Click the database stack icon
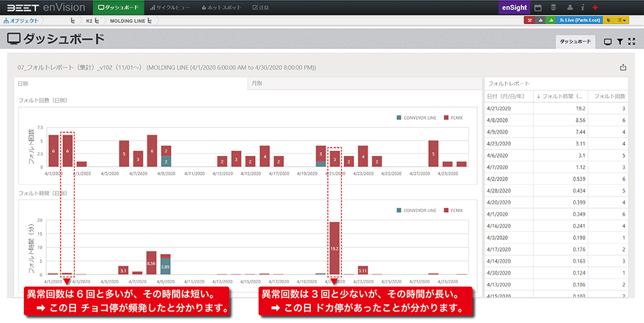644x323 pixels. (553, 7)
